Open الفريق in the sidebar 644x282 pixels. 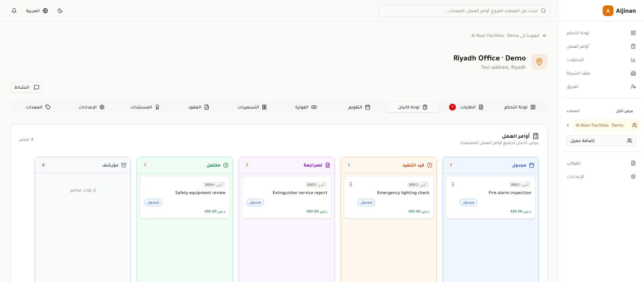(x=601, y=87)
